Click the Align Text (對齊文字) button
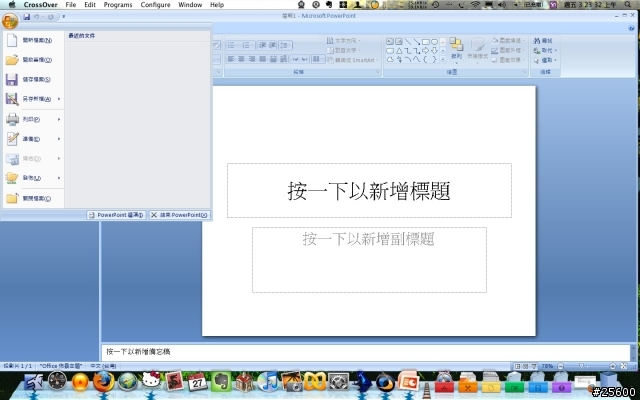640x400 pixels. coord(344,50)
